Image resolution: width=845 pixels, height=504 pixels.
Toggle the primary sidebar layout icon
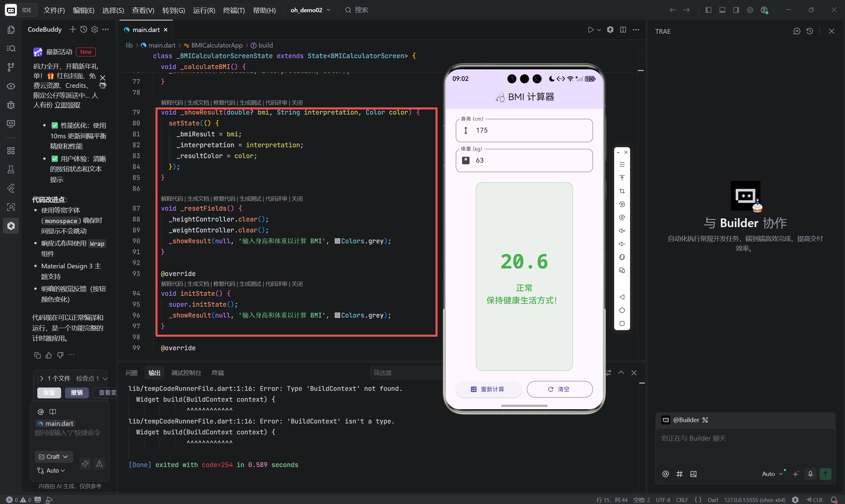[708, 10]
